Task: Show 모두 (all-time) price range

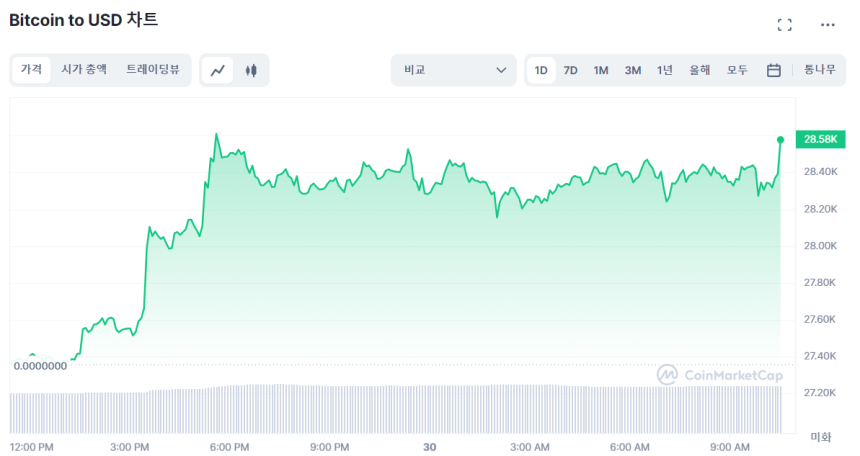Action: coord(737,70)
